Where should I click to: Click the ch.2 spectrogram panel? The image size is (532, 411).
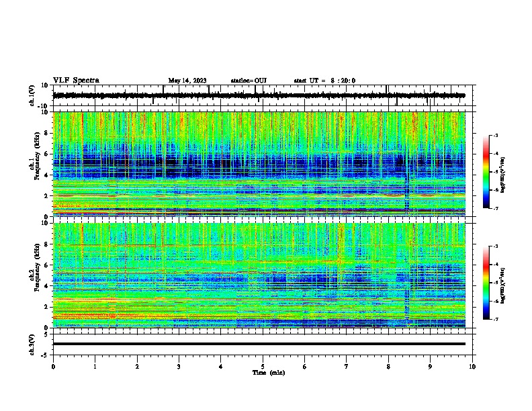click(x=259, y=275)
